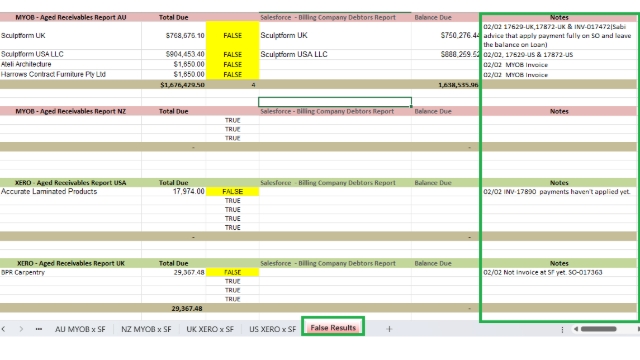The width and height of the screenshot is (640, 360).
Task: Select note '02/02, 17629-US & 17872-US'
Action: click(559, 54)
